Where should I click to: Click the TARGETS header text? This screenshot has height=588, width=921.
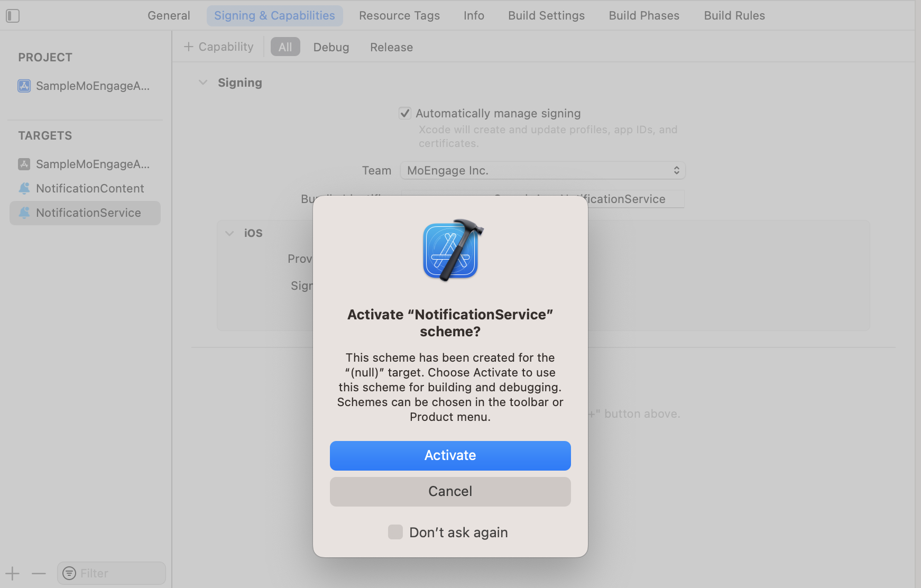tap(45, 135)
